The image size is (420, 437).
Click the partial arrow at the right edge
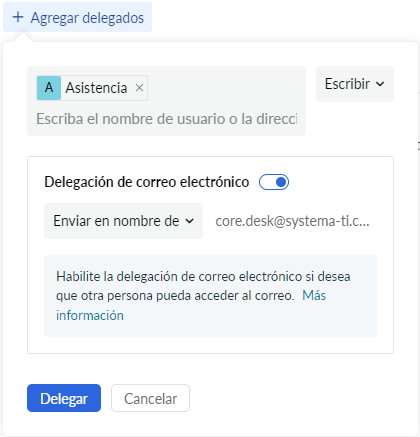coord(418,146)
